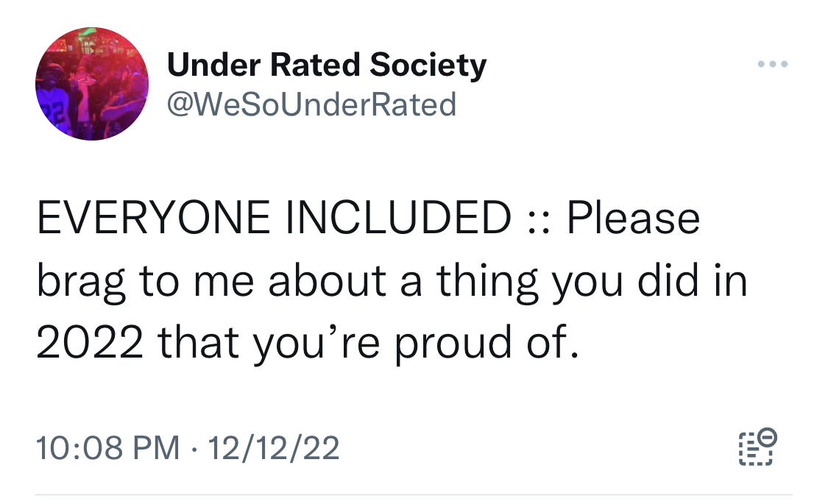Click the phrase proud of in tweet
The width and height of the screenshot is (828, 504).
[486, 343]
